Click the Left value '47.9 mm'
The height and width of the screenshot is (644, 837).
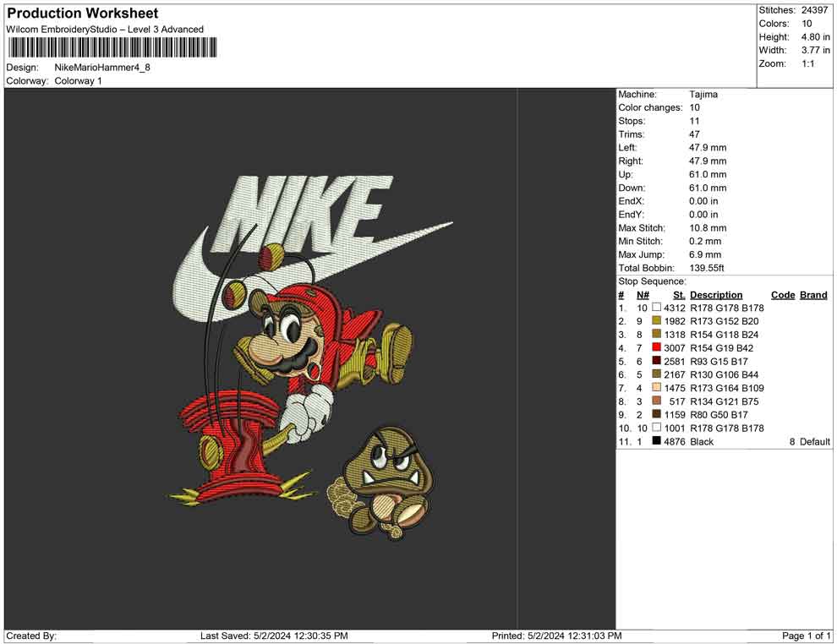click(x=708, y=148)
